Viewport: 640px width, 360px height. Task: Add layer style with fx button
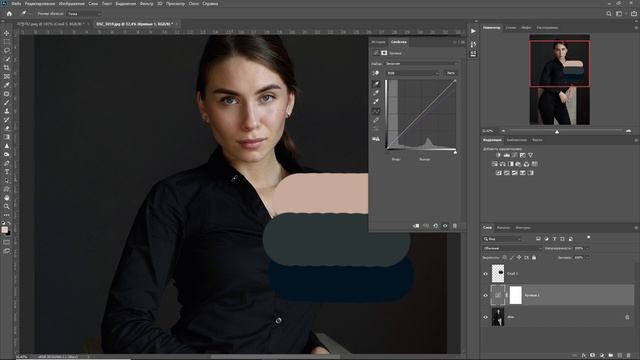pyautogui.click(x=584, y=356)
